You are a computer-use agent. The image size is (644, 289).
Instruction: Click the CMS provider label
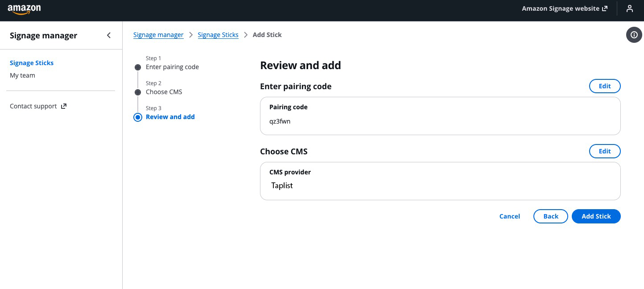290,172
